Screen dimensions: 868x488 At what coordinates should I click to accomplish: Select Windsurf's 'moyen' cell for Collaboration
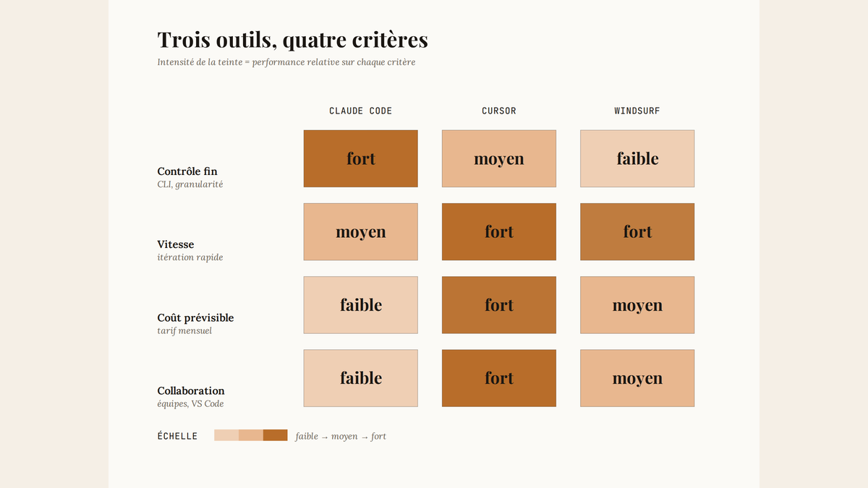tap(637, 378)
